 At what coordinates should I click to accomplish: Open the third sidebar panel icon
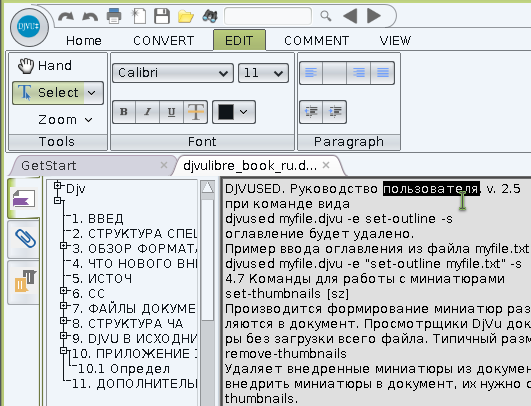(x=25, y=282)
